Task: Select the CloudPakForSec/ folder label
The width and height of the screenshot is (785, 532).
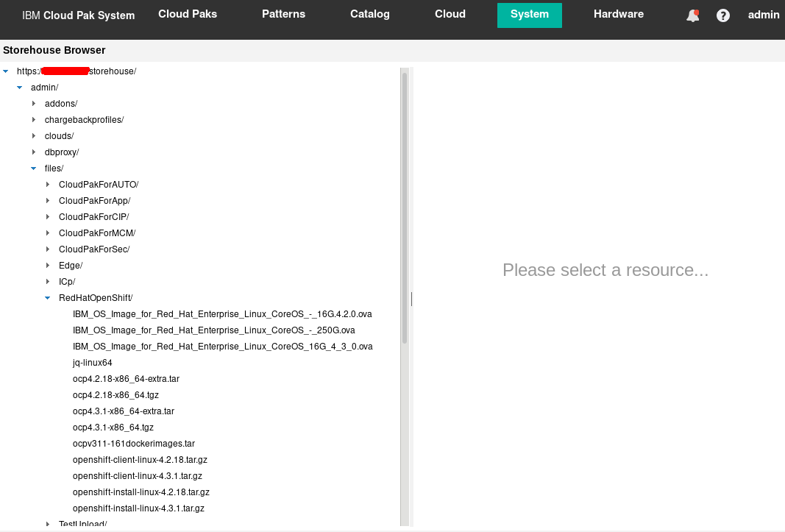Action: point(94,249)
